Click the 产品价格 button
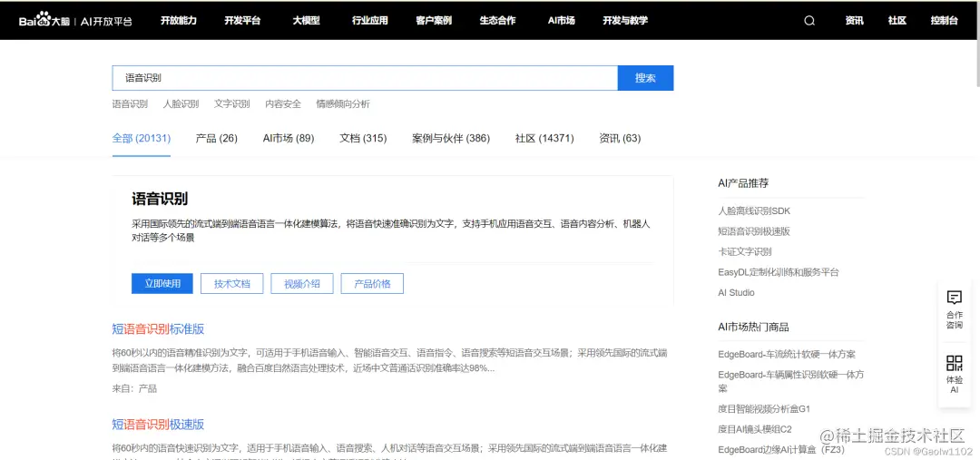 click(372, 283)
